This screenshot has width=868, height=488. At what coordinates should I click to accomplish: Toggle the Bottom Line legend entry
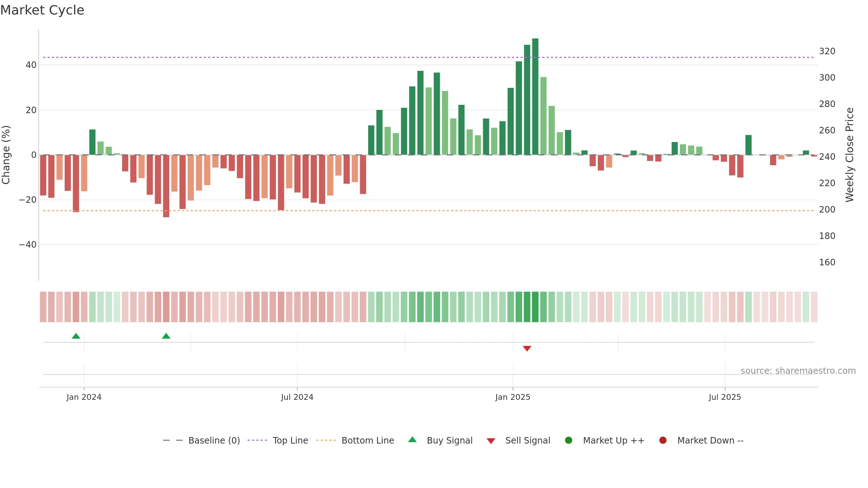pyautogui.click(x=355, y=440)
